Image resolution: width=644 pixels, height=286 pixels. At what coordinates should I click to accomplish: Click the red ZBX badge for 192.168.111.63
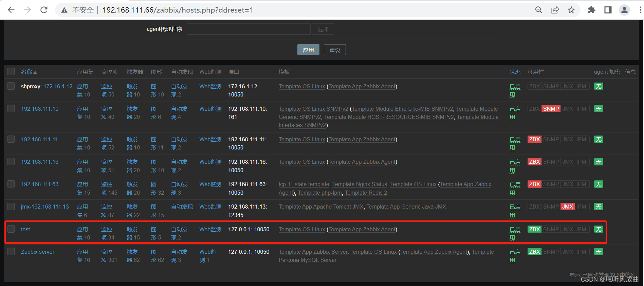[x=534, y=184]
